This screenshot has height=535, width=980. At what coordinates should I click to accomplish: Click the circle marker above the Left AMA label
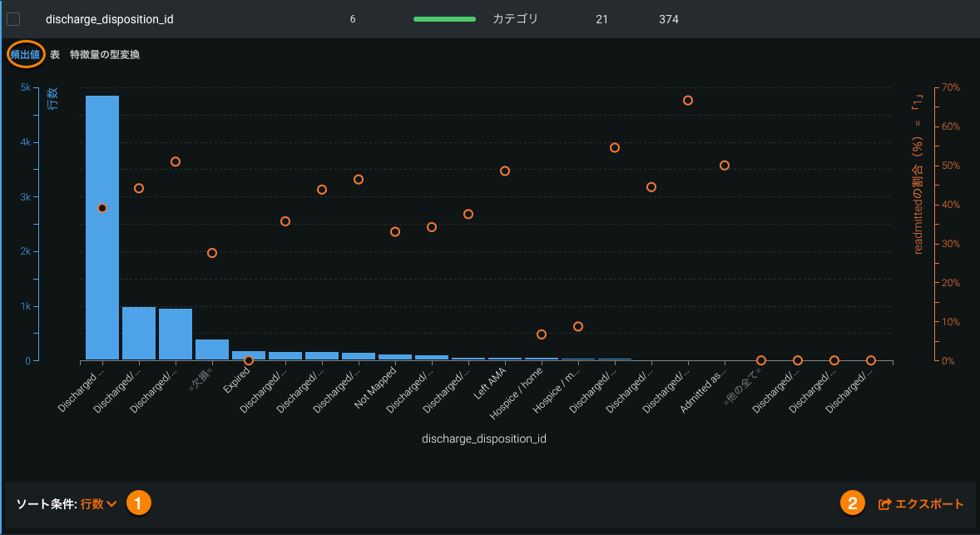coord(505,171)
